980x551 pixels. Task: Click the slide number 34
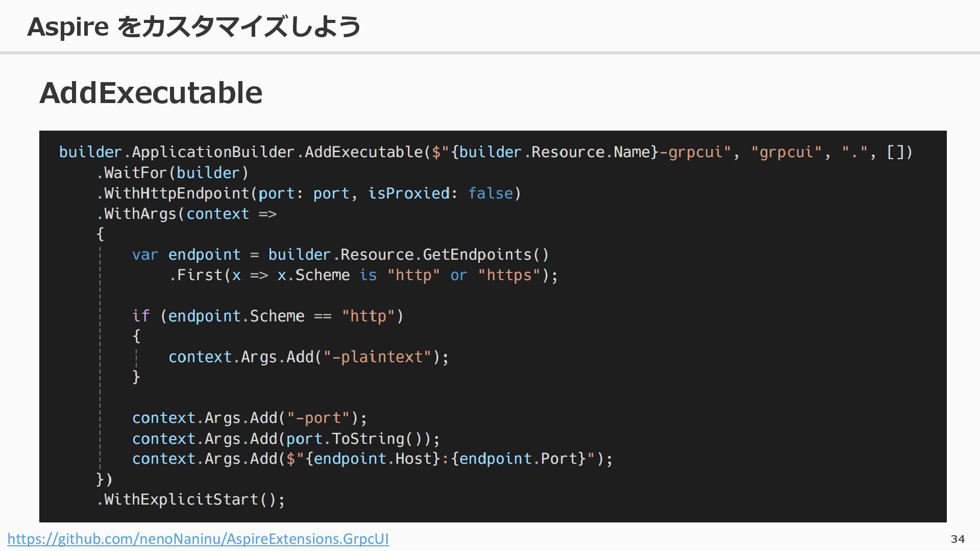(958, 539)
